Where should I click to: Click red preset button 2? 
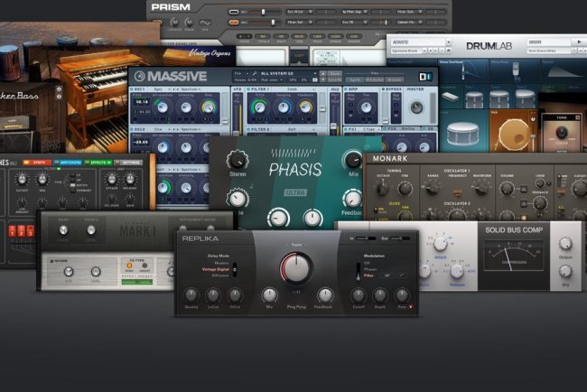[x=22, y=231]
